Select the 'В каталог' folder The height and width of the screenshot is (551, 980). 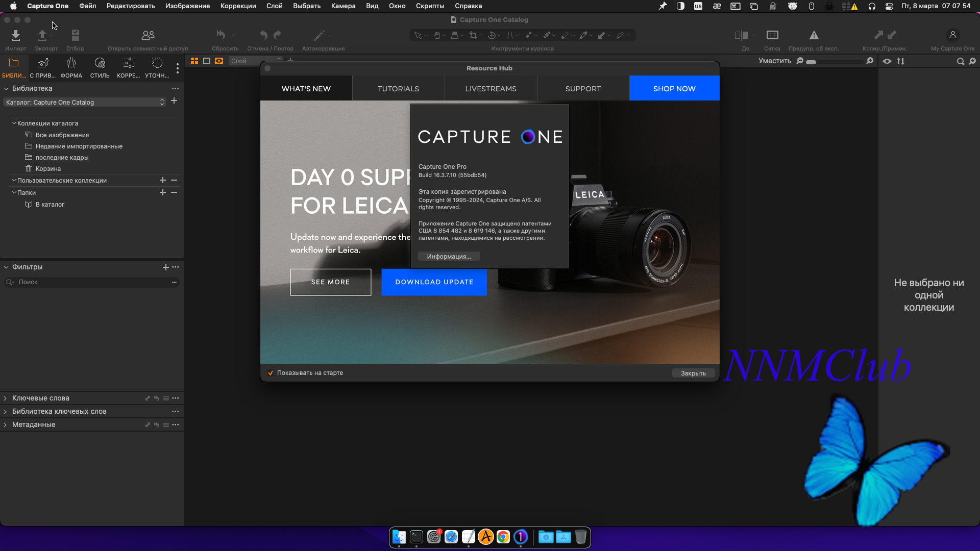coord(50,204)
